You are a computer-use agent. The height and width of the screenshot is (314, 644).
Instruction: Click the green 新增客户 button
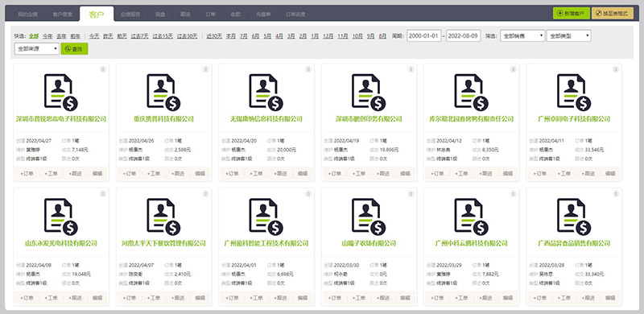pos(572,13)
